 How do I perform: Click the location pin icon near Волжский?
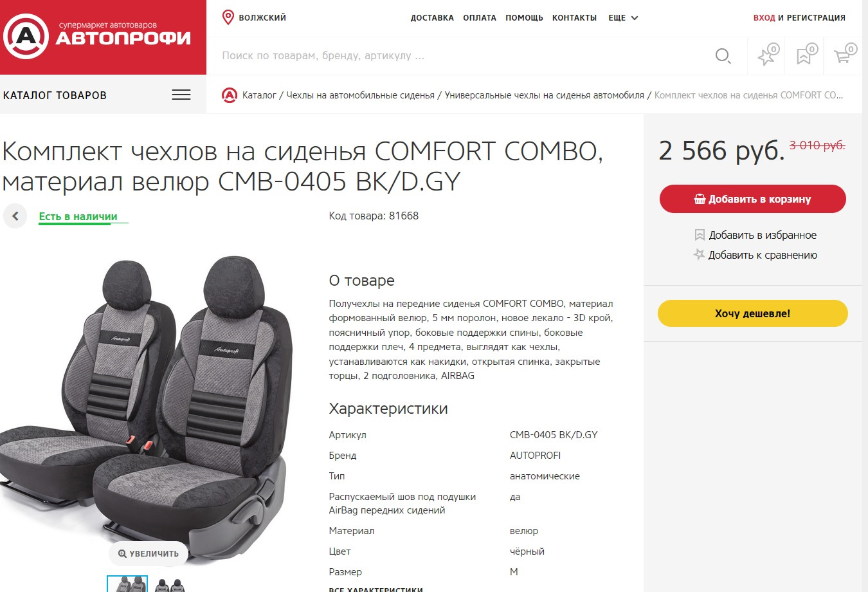[228, 17]
